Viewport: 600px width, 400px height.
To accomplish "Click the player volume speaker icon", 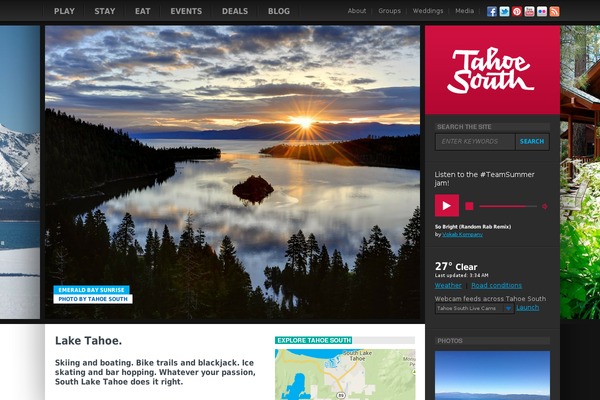I will (x=545, y=206).
